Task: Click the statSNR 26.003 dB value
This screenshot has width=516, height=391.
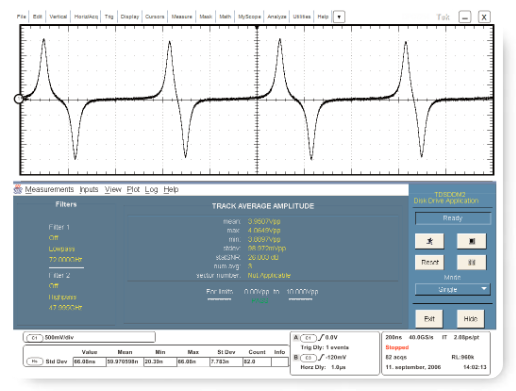Action: pyautogui.click(x=263, y=257)
